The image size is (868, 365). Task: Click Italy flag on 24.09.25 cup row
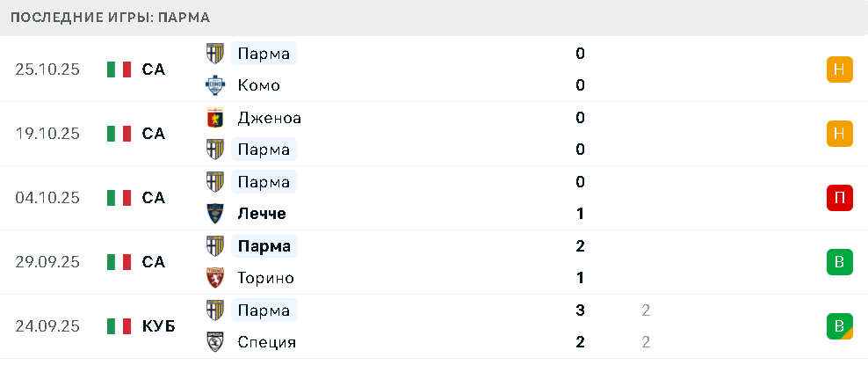tap(119, 326)
